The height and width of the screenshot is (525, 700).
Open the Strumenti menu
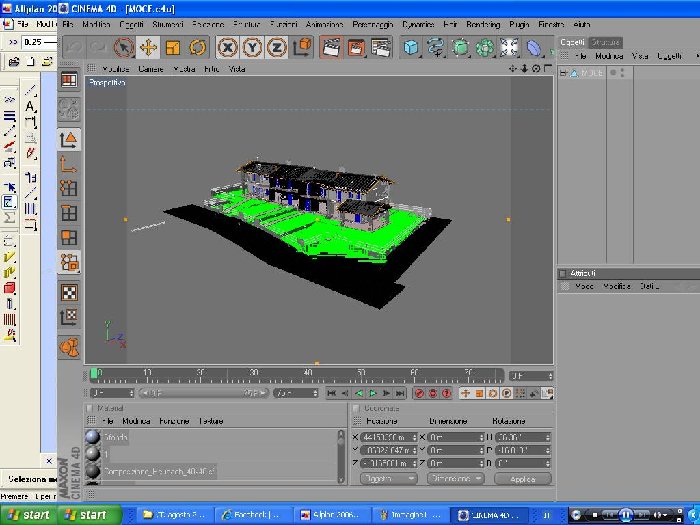pos(167,24)
